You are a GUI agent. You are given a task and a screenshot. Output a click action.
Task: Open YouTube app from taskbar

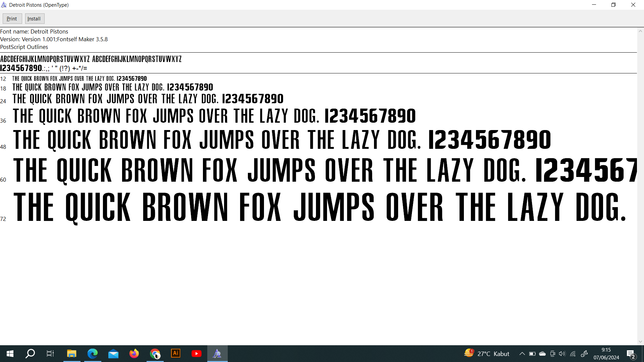coord(197,354)
